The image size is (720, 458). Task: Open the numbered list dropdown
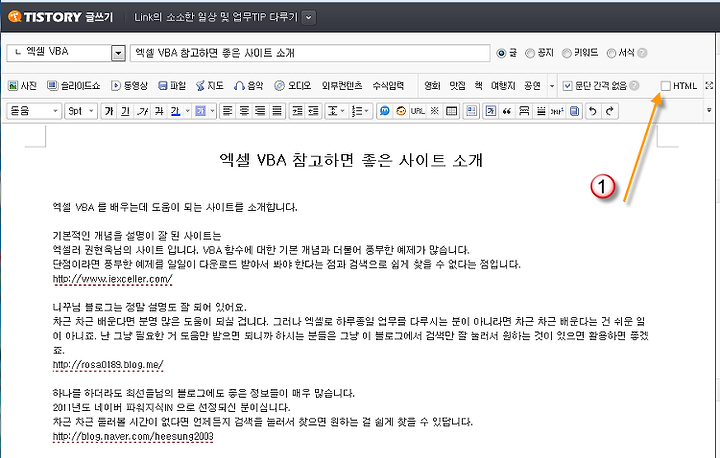[360, 111]
